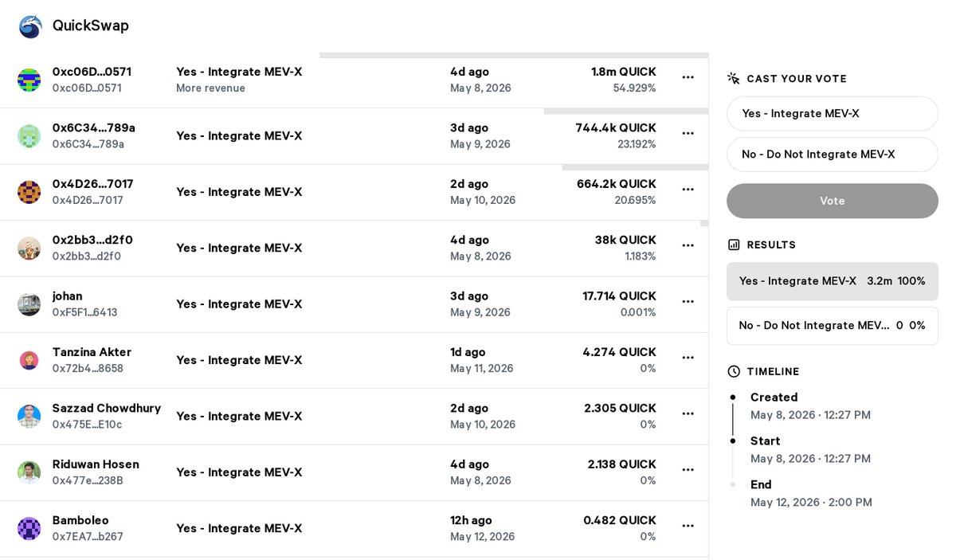This screenshot has width=956, height=560.
Task: Select the "More revenue" vote reason text
Action: [210, 88]
